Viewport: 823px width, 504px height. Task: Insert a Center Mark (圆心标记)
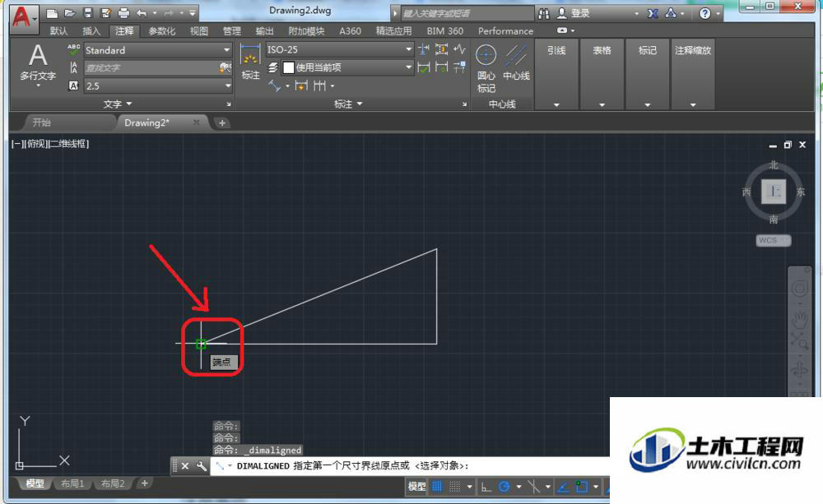(486, 68)
